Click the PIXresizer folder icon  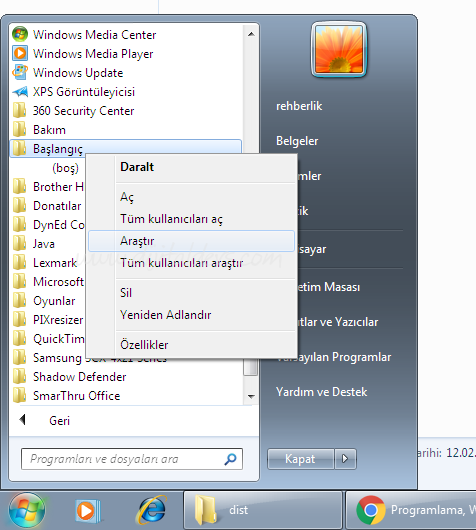19,319
